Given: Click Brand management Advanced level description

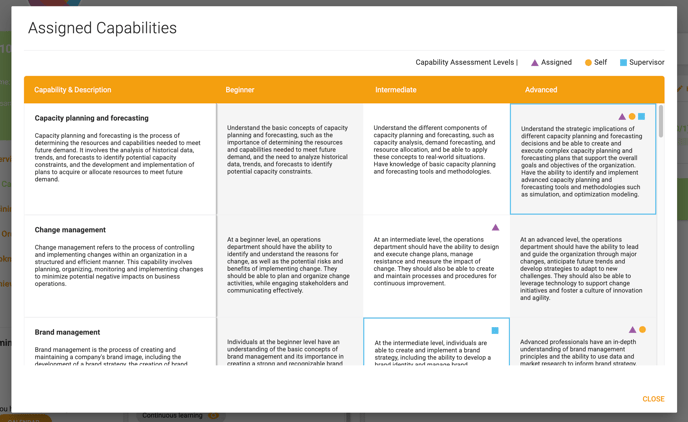Looking at the screenshot, I should pyautogui.click(x=578, y=352).
